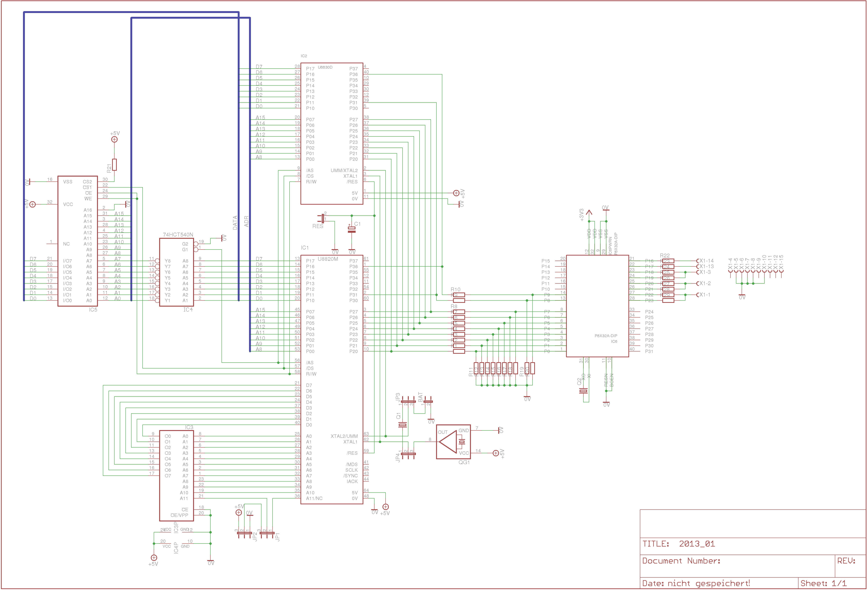Click the JP1 jumper header
The width and height of the screenshot is (868, 591).
tap(267, 533)
